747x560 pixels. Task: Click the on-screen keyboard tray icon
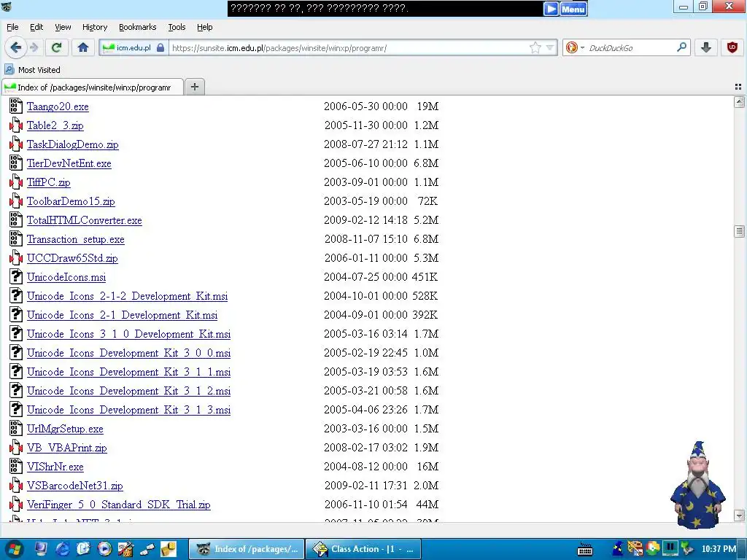click(584, 550)
